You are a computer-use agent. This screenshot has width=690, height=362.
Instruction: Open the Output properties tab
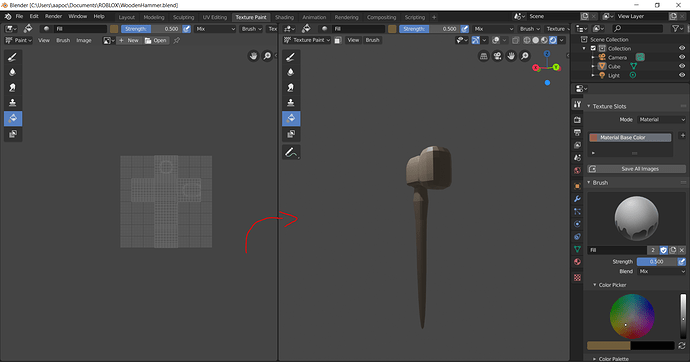point(577,132)
